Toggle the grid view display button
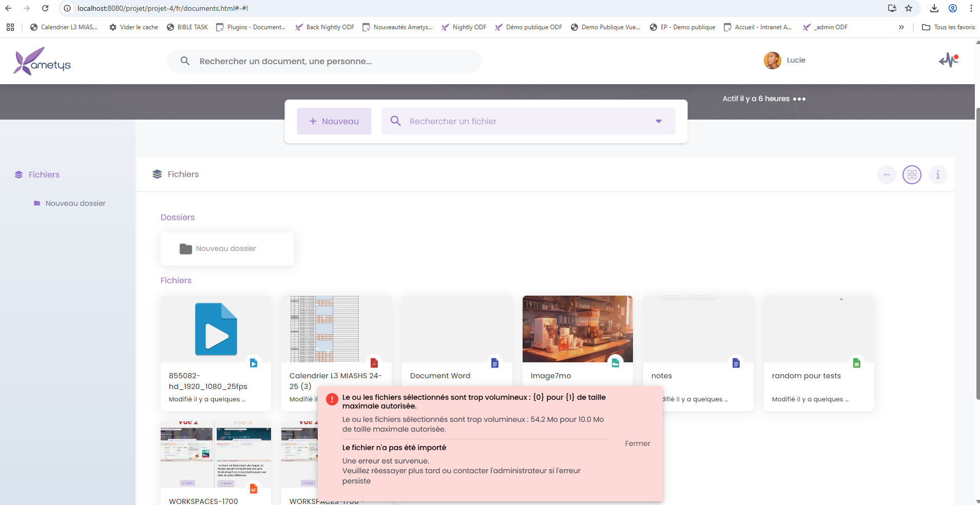The height and width of the screenshot is (505, 980). point(912,175)
